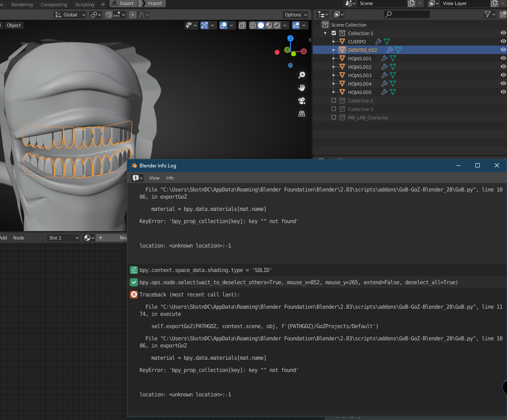This screenshot has height=420, width=507.
Task: Click the green Y axis gizmo ball
Action: (287, 50)
